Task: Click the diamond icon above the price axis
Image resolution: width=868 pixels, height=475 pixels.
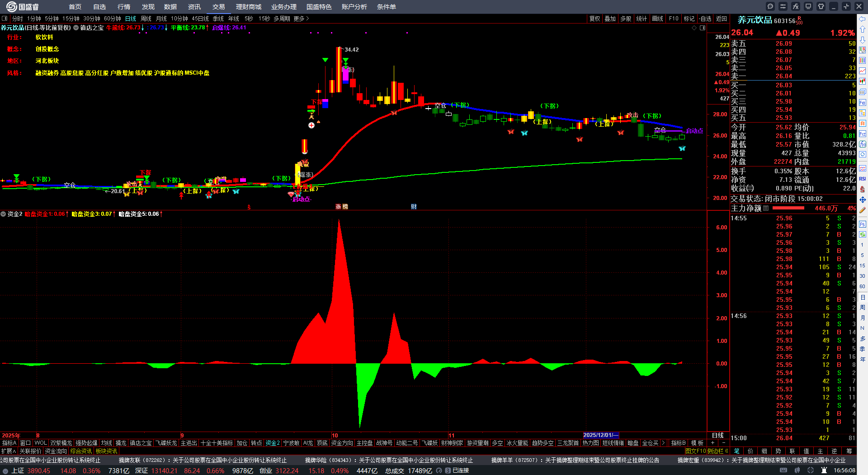Action: [x=694, y=28]
